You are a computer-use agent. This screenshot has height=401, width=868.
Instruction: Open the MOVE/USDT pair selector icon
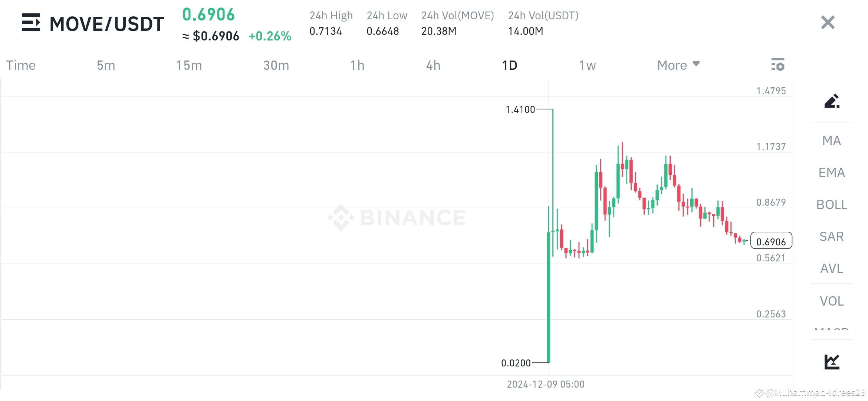point(32,23)
